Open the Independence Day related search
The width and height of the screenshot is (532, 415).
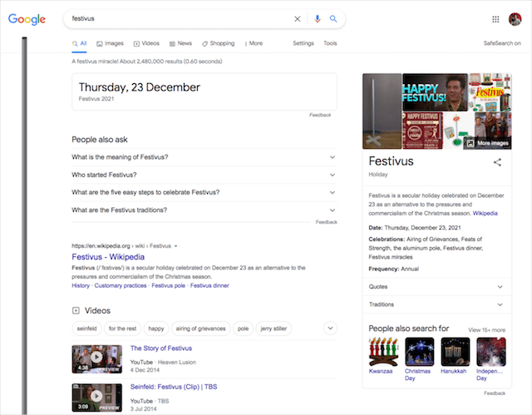pos(491,359)
